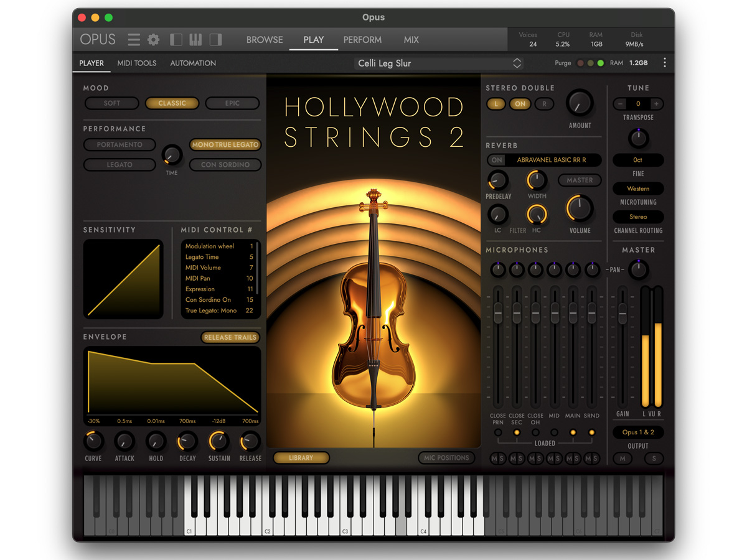
Task: Click the Mic Positions button
Action: point(446,458)
